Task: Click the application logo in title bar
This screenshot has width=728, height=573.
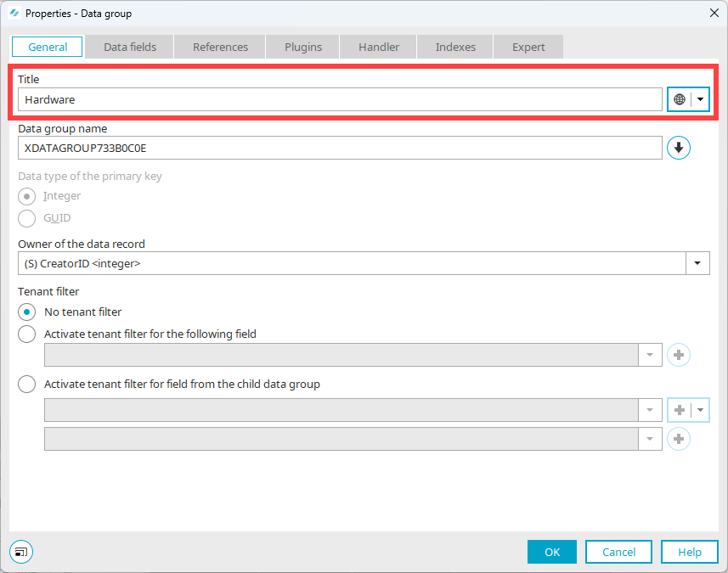Action: coord(14,13)
